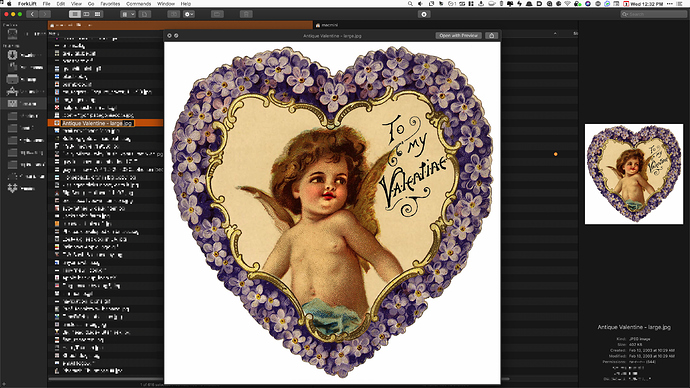Select the Dropbox icon at the sidebar bottom

12,188
